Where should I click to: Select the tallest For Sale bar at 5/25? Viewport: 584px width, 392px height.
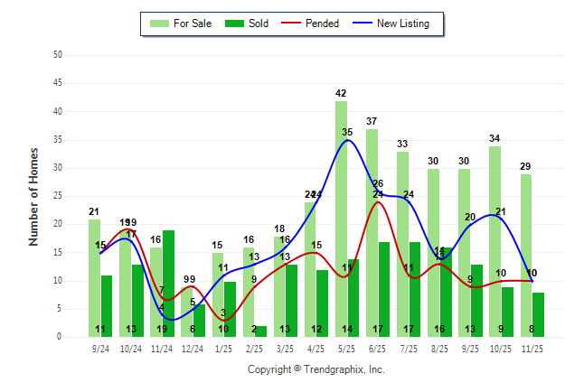tap(341, 217)
